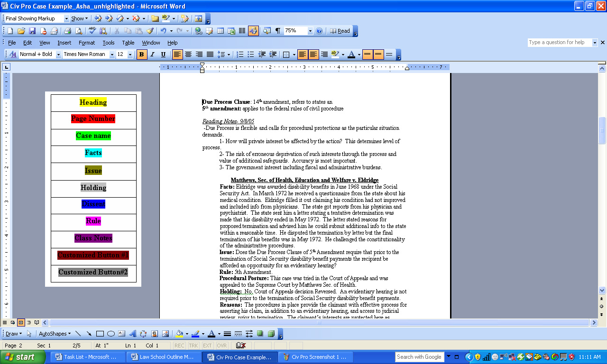The image size is (607, 364).
Task: Open the Zoom 75% dropdown
Action: (x=310, y=31)
